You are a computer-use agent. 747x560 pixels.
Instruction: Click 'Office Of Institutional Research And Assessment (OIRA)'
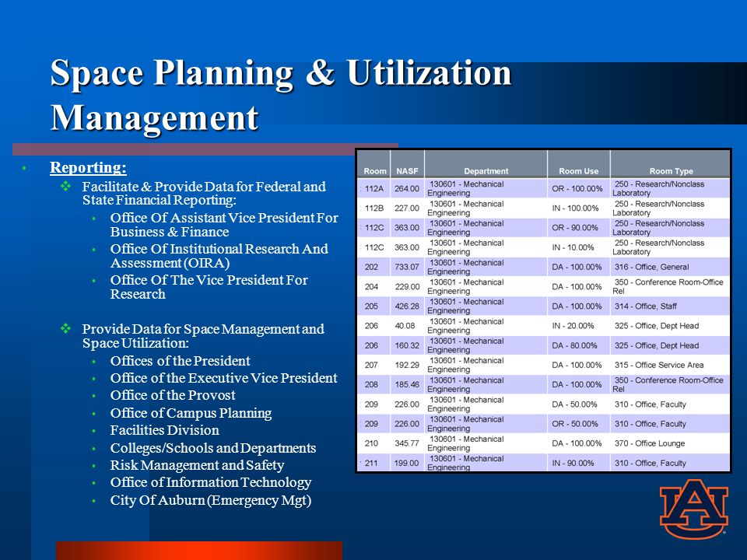point(219,256)
